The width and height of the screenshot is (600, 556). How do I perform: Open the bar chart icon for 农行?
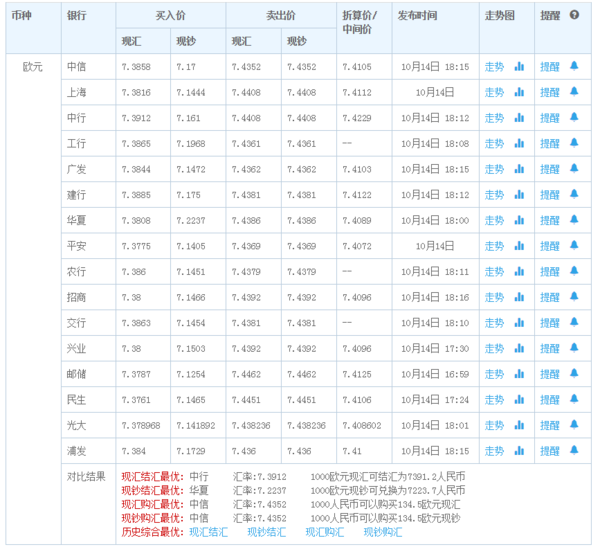(x=519, y=272)
